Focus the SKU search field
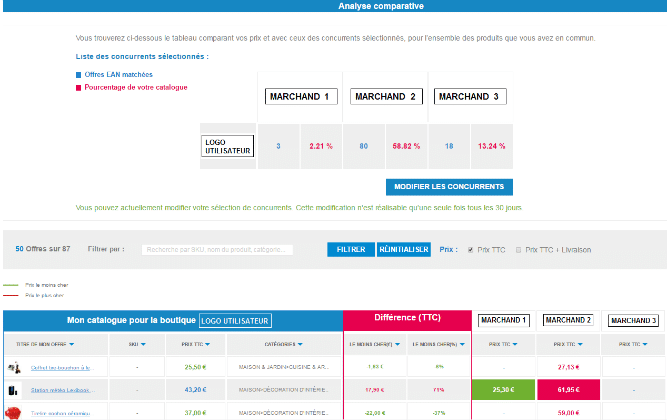667x420 pixels. point(217,250)
